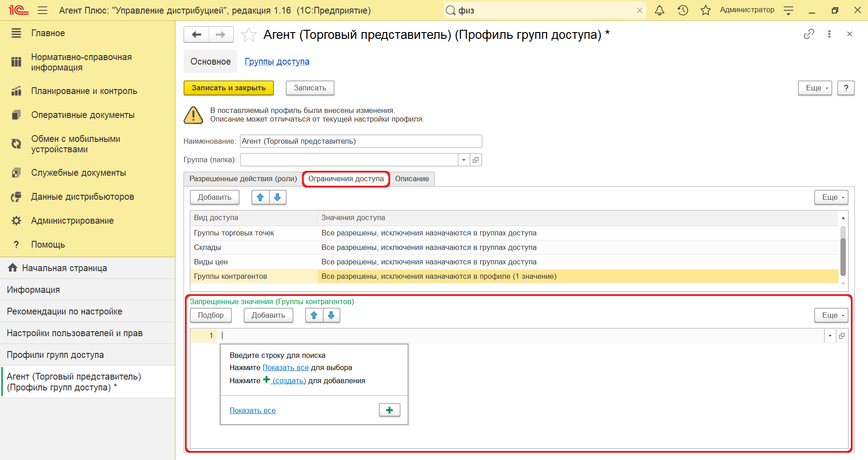Viewport: 868px width, 460px height.
Task: Click Добавить above access types table
Action: point(214,197)
